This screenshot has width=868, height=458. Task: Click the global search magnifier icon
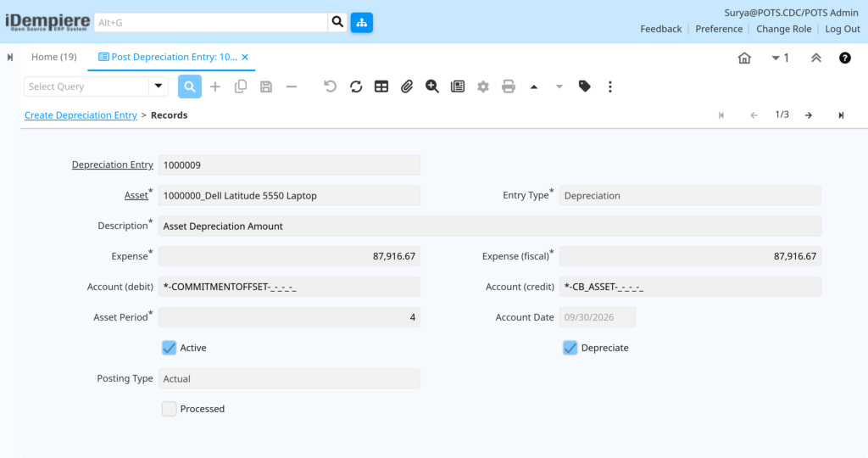(337, 22)
